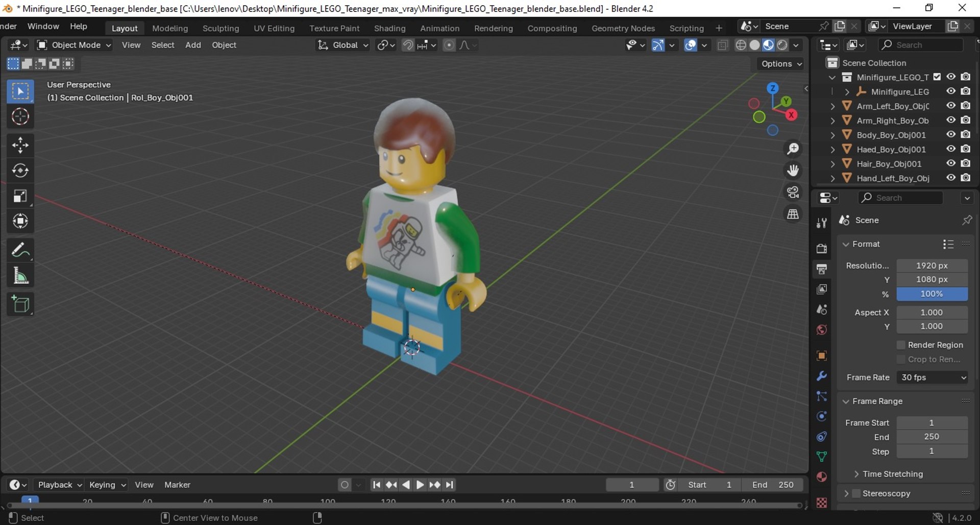Toggle proportional editing in header
This screenshot has height=525, width=980.
click(x=449, y=45)
